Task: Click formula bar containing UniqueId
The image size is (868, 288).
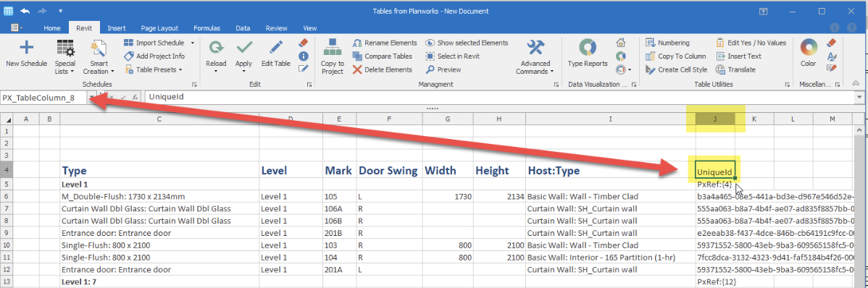Action: coord(498,97)
